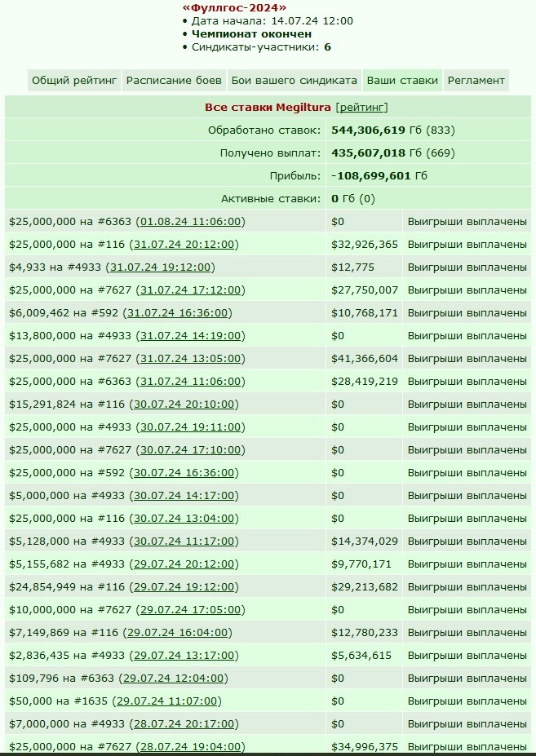The width and height of the screenshot is (536, 756).
Task: Open battle link 29.07.24 11:07:00
Action: (x=166, y=701)
